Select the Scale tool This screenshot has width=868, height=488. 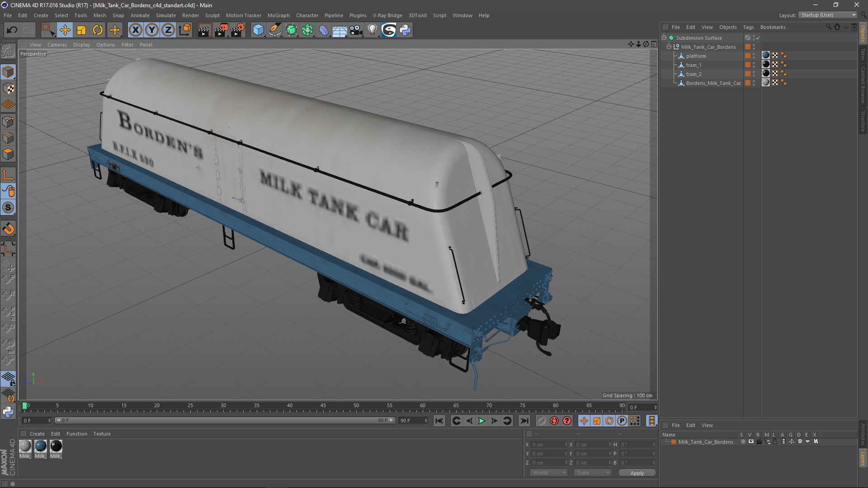click(x=81, y=30)
